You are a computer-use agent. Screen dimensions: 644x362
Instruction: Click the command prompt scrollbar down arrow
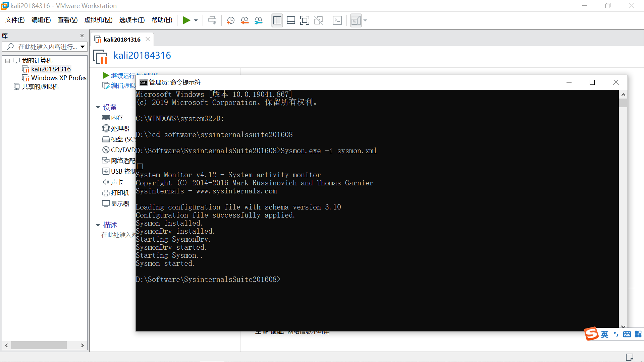click(x=623, y=326)
